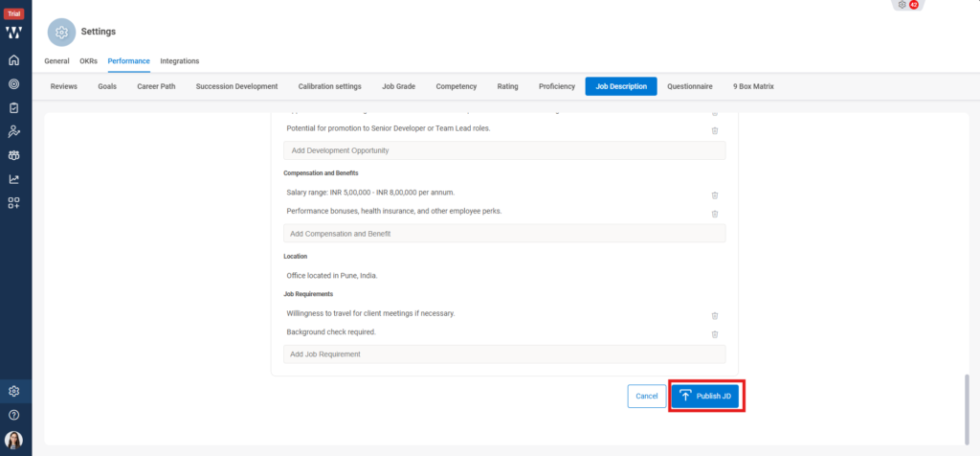Open the notification gear with 42 badge
Viewport: 980px width, 456px height.
click(x=907, y=5)
